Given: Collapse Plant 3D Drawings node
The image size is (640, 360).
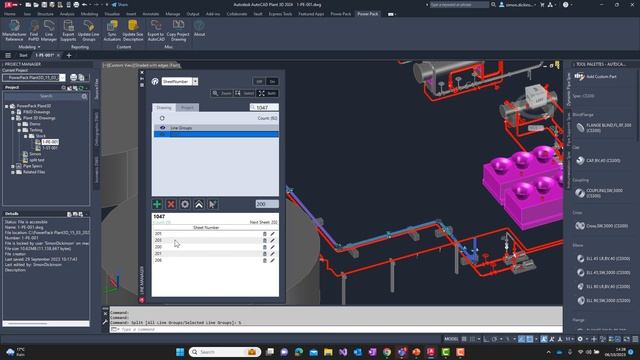Looking at the screenshot, I should [13, 118].
